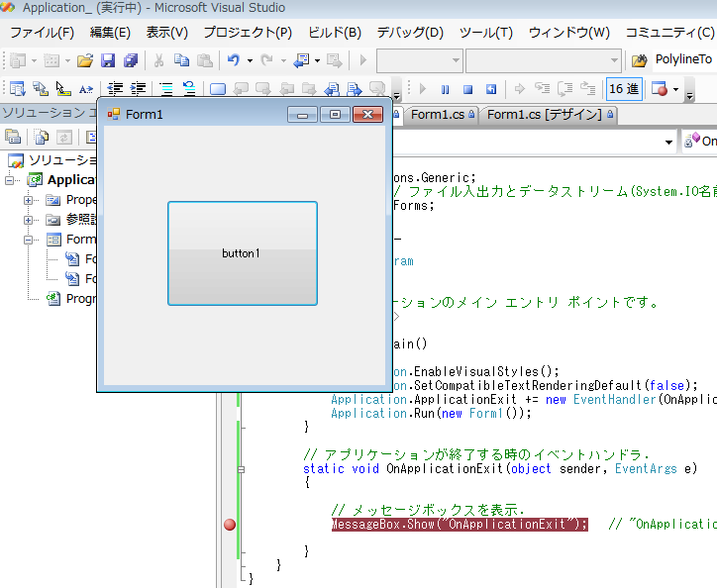Open the 編集(E) menu

click(110, 33)
